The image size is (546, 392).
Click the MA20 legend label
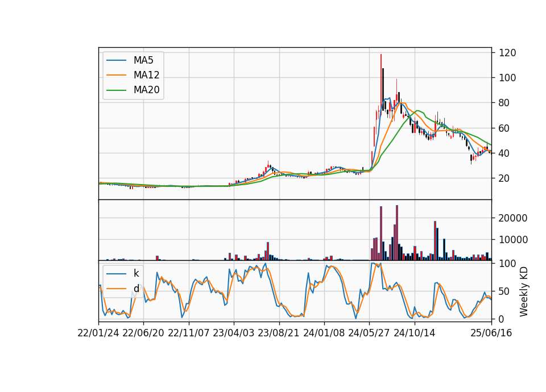coord(146,90)
